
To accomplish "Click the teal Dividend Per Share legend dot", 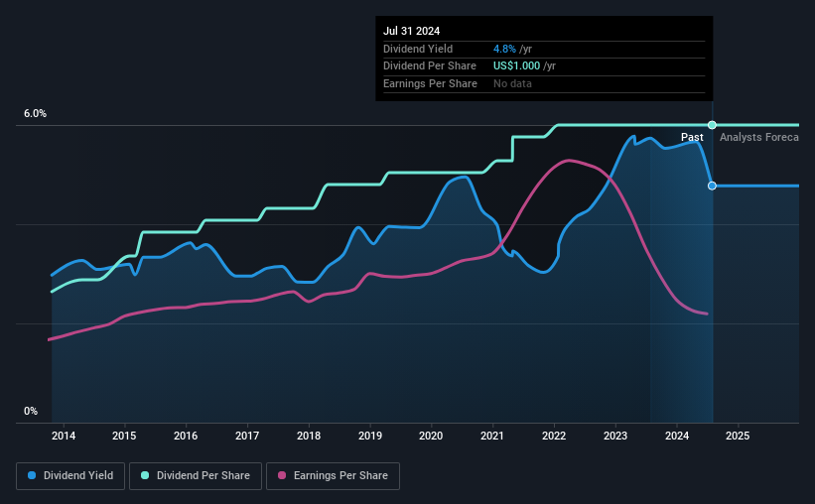I will click(145, 475).
